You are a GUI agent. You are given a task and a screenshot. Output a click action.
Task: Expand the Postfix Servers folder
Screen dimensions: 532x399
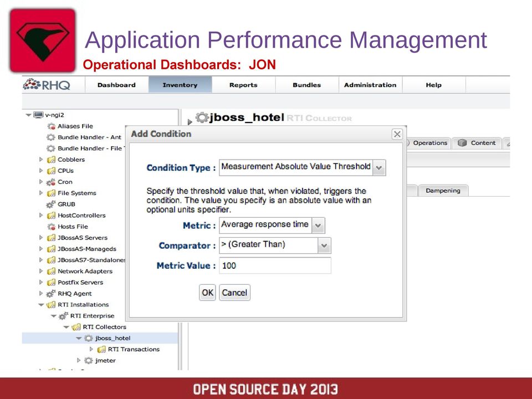tap(41, 282)
